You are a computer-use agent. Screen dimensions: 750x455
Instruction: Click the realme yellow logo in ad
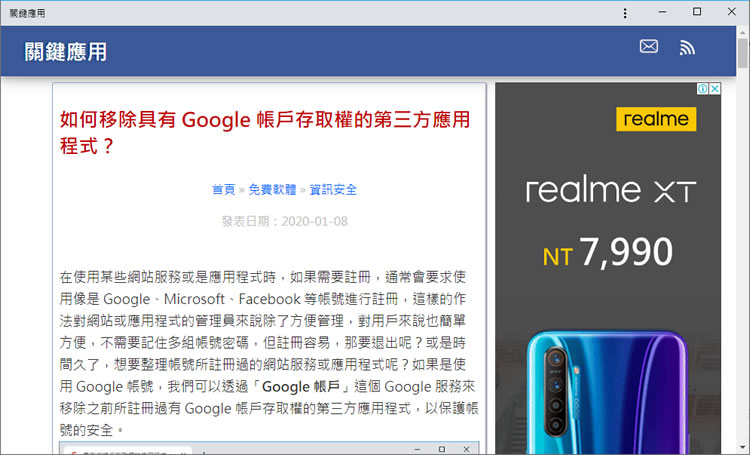[x=656, y=119]
